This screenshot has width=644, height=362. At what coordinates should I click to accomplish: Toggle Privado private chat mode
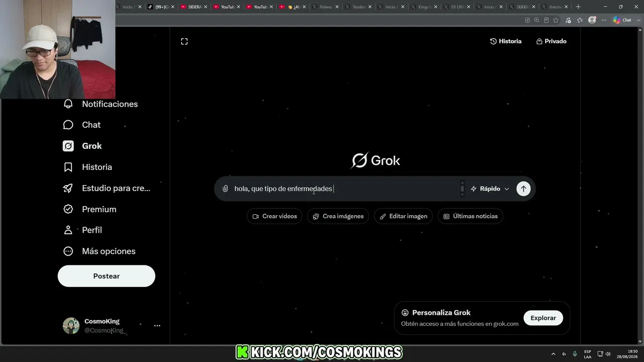click(551, 41)
